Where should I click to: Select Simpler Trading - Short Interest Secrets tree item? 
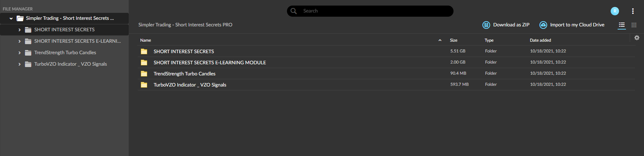pyautogui.click(x=70, y=18)
